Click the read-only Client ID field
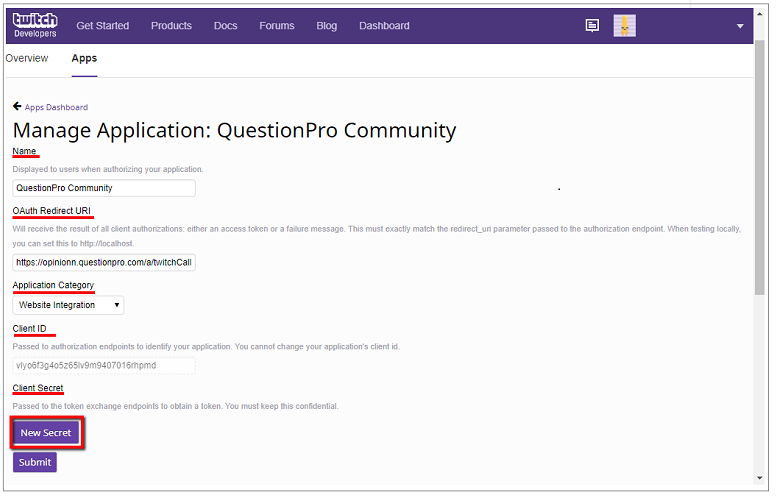Image resolution: width=779 pixels, height=496 pixels. tap(104, 365)
